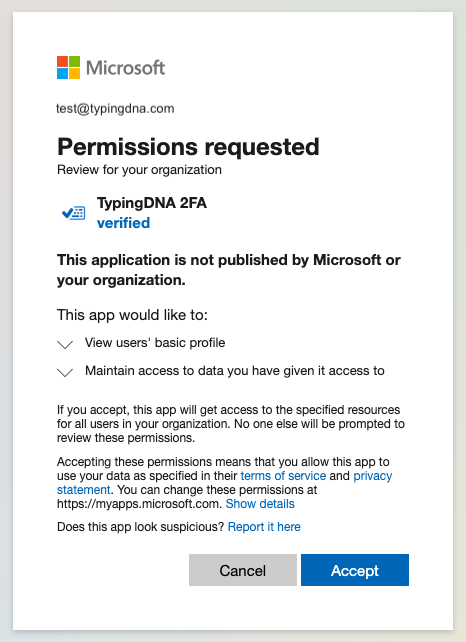Image resolution: width=466 pixels, height=642 pixels.
Task: Click the Microsoft four-color logo
Action: pyautogui.click(x=68, y=67)
